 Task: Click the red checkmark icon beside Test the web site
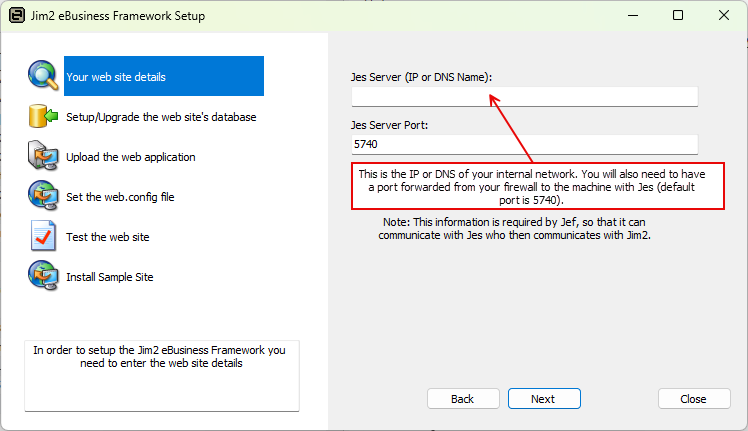pos(44,237)
